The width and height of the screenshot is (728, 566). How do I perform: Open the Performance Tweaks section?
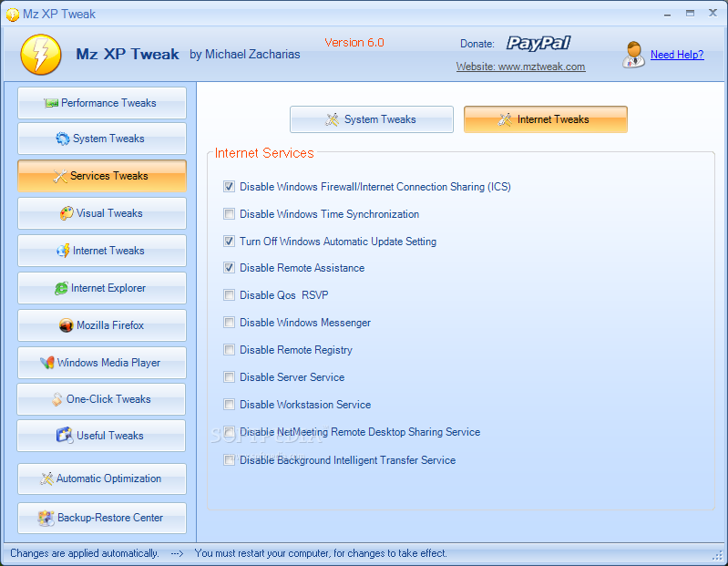pos(102,103)
